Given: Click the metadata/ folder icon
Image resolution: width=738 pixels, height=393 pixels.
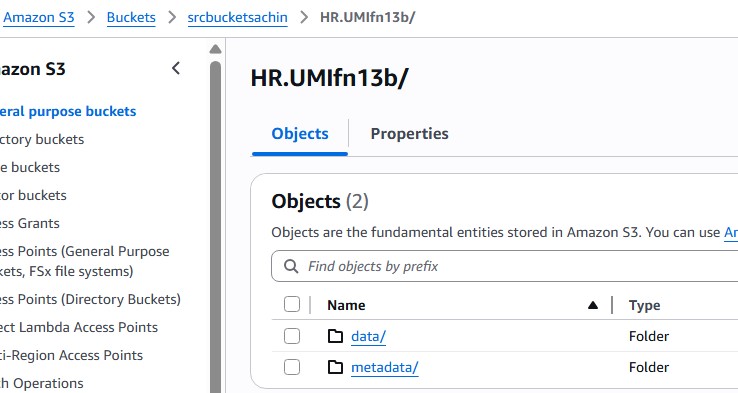Looking at the screenshot, I should point(335,367).
